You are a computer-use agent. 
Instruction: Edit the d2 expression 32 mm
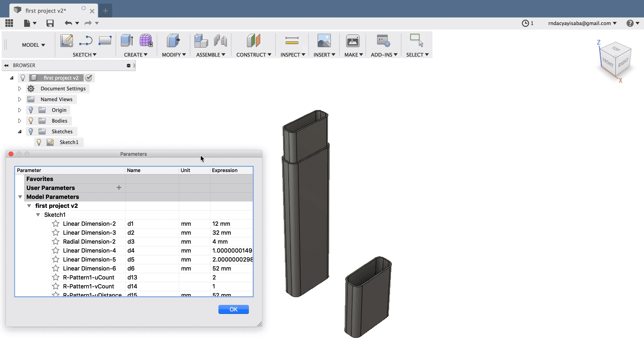click(231, 233)
